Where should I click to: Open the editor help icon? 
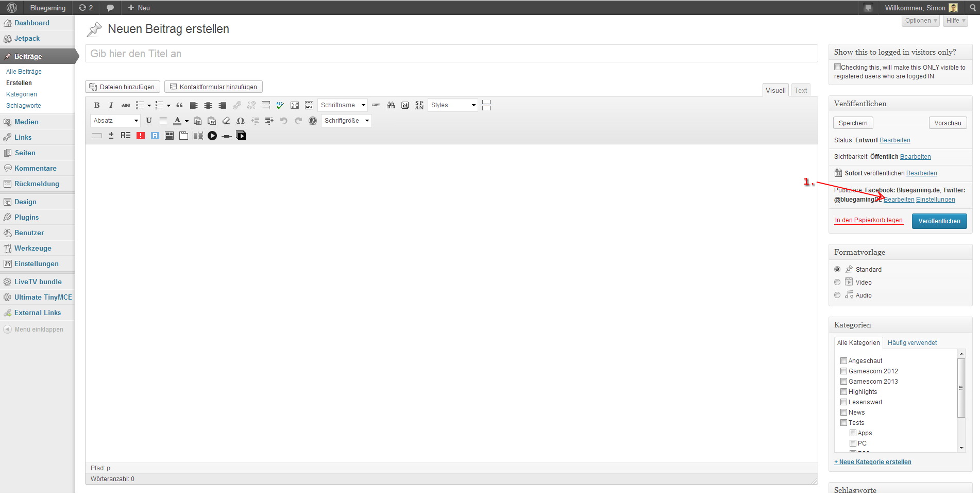(x=313, y=121)
